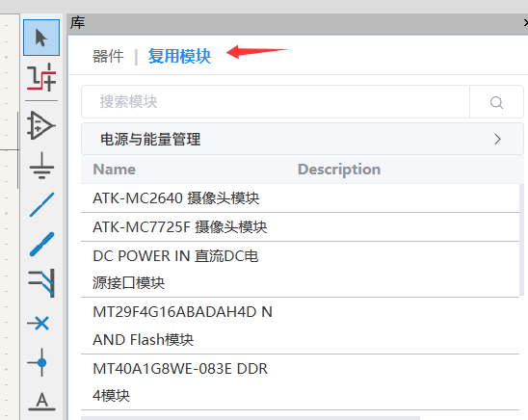Select the no-connect flag X tool
Viewport: 528px width, 420px height.
(x=39, y=324)
